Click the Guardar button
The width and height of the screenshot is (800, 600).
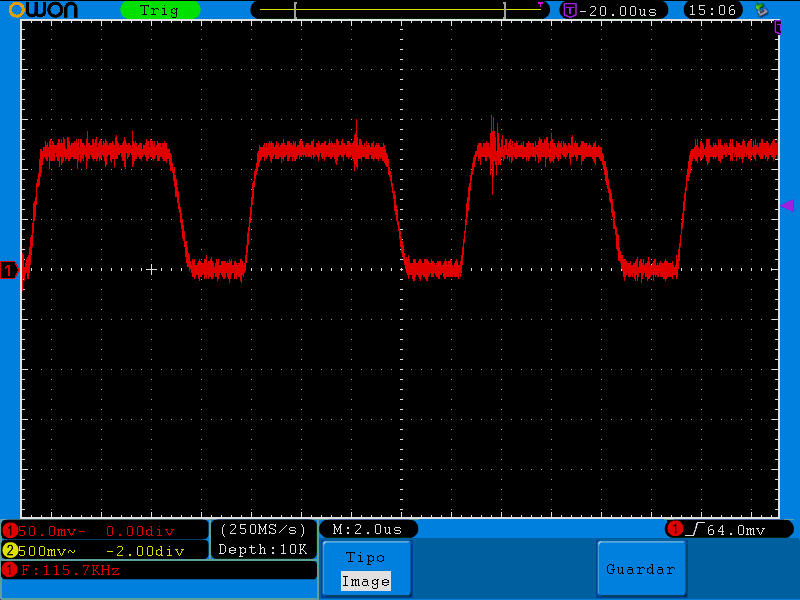(641, 569)
